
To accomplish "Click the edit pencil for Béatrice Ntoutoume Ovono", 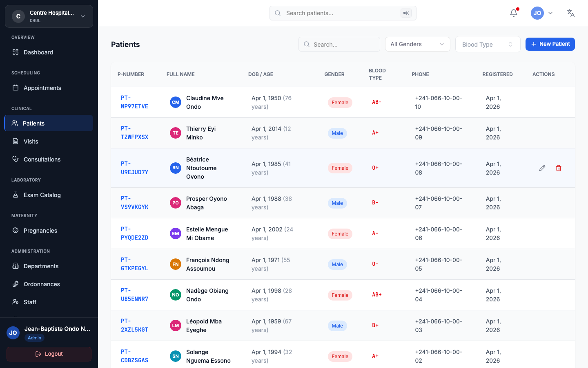I will [x=542, y=168].
